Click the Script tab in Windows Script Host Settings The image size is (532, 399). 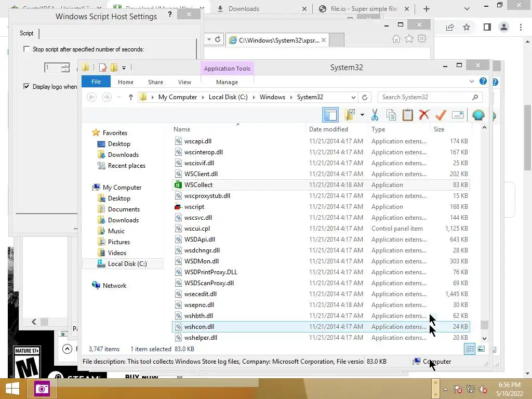point(26,33)
